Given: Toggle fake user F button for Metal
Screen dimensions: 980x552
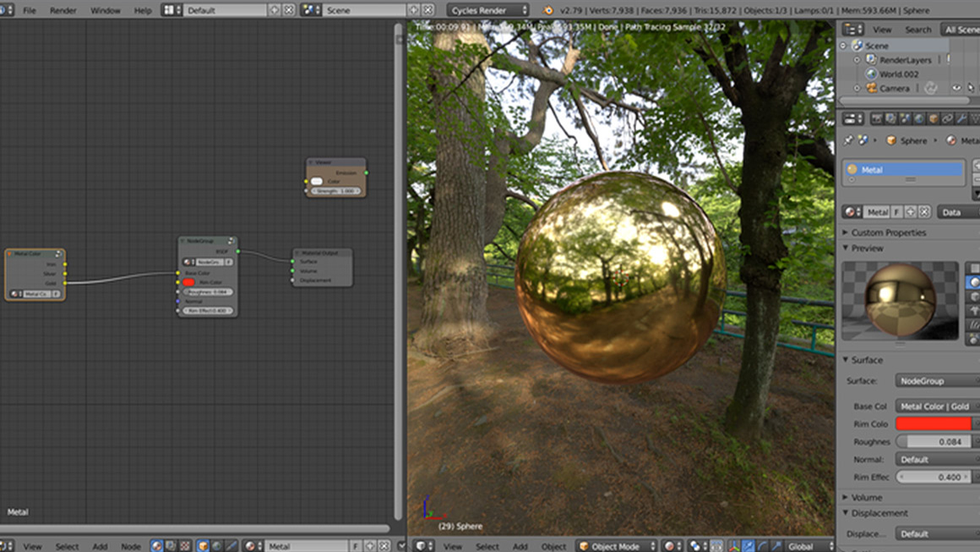Looking at the screenshot, I should pos(897,212).
